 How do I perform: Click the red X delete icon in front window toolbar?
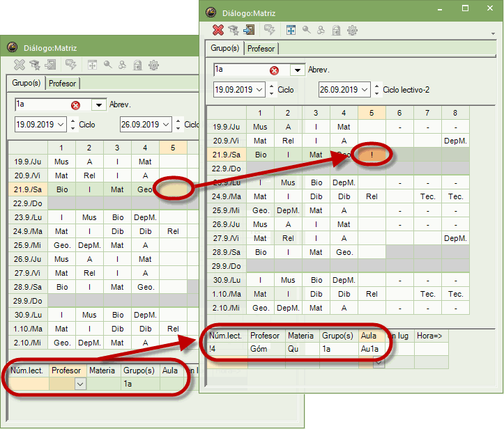tap(218, 30)
